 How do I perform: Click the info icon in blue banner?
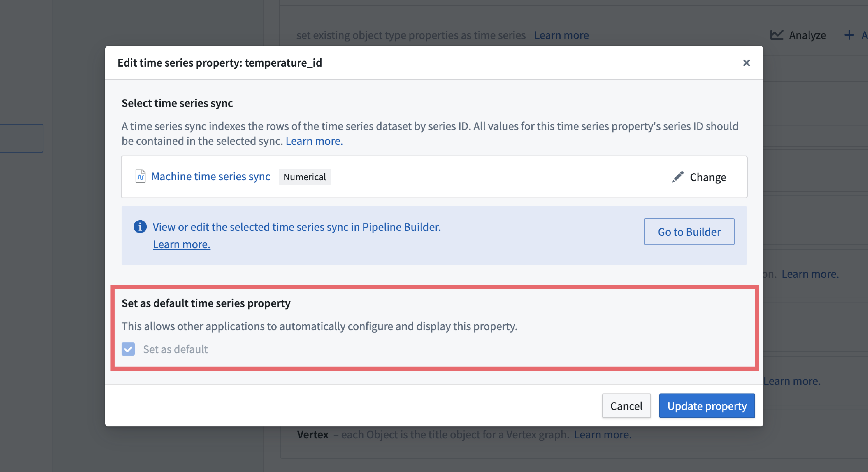point(139,227)
